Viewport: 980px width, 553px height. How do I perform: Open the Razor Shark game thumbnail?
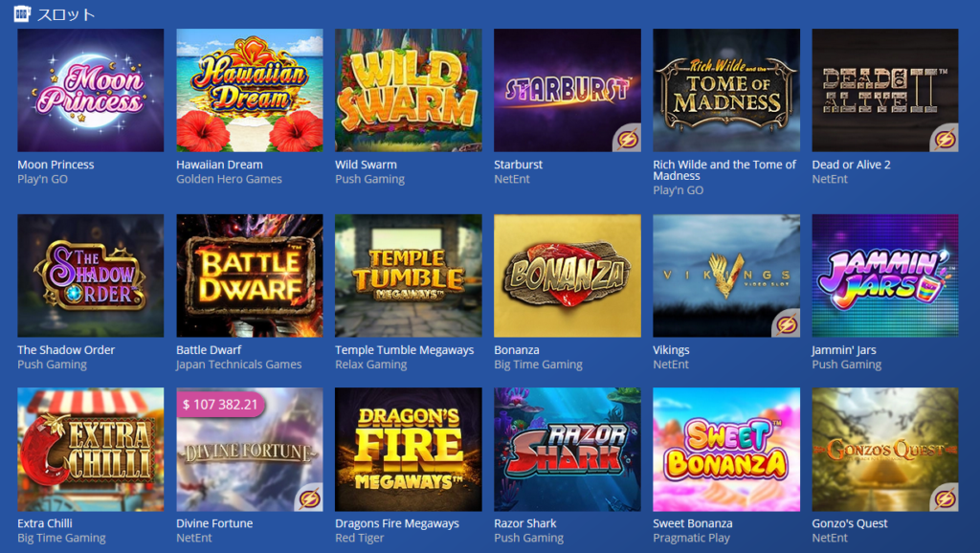(x=567, y=450)
